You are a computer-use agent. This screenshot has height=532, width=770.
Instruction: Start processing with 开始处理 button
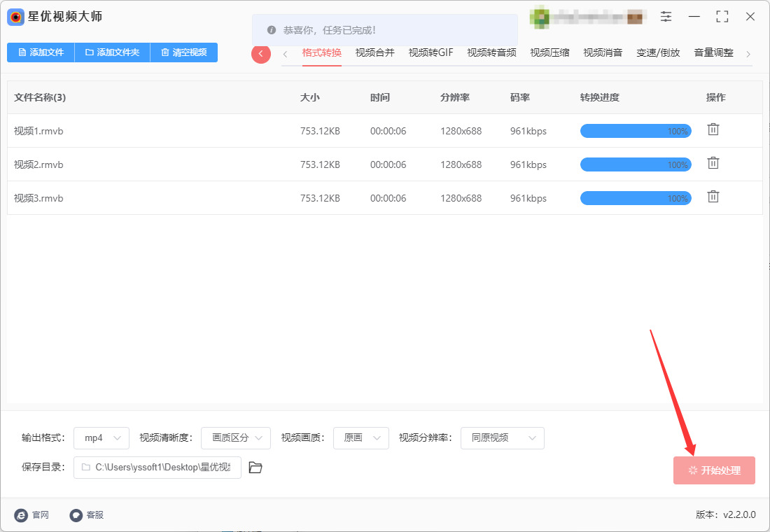[714, 470]
